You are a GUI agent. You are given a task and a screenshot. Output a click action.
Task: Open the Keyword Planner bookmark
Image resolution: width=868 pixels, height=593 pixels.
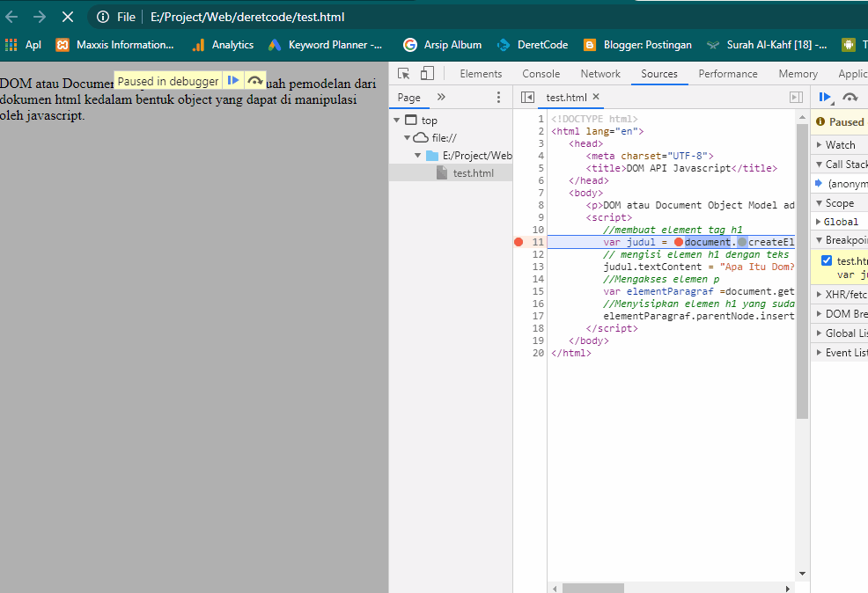pos(326,45)
